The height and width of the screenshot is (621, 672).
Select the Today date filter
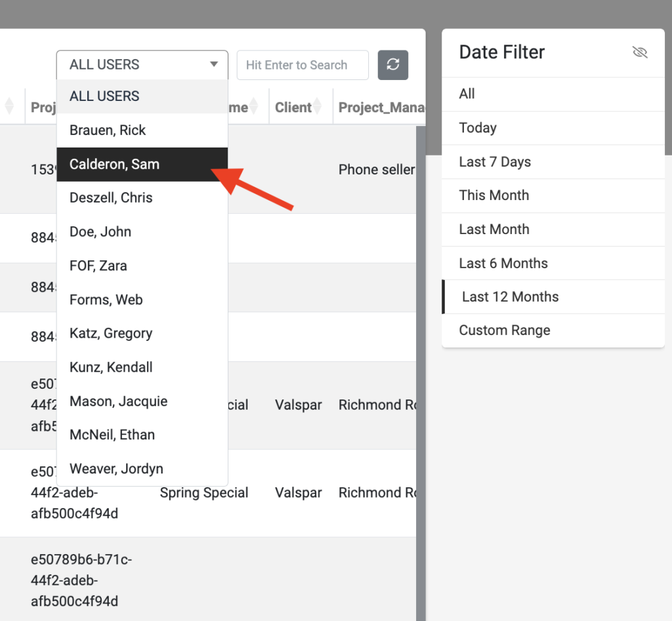[x=553, y=128]
